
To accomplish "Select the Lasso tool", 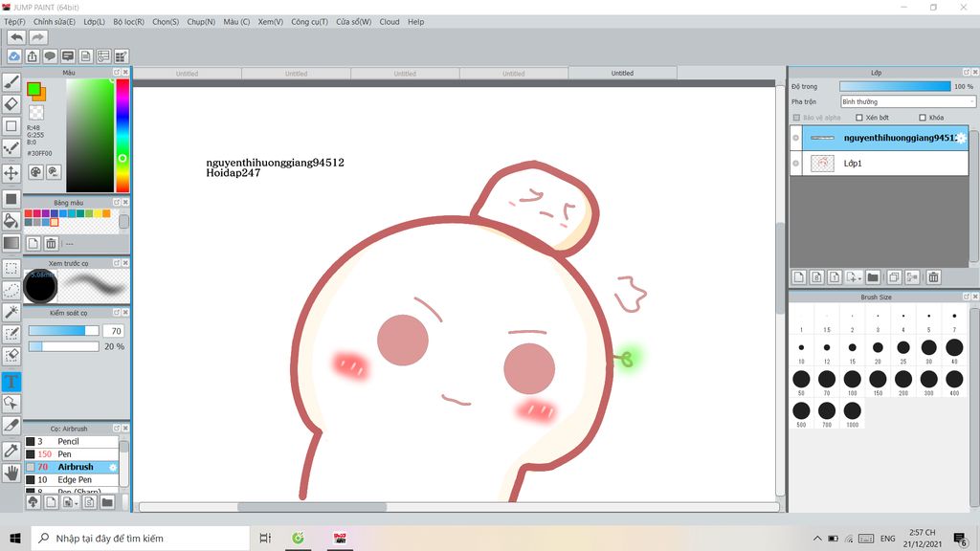I will pyautogui.click(x=11, y=290).
